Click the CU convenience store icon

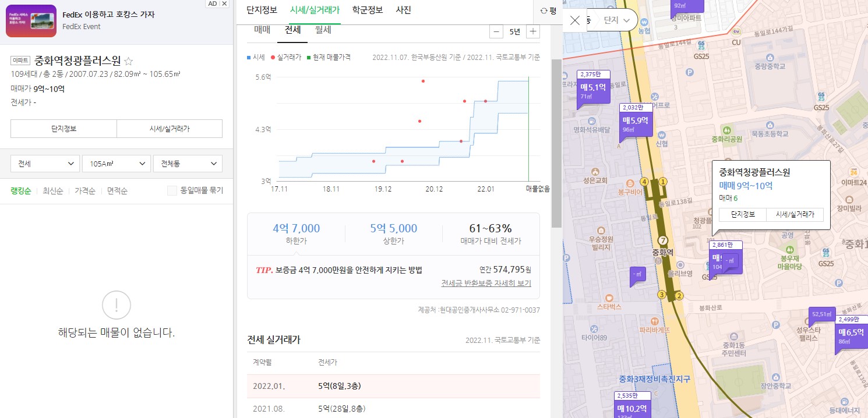[736, 33]
